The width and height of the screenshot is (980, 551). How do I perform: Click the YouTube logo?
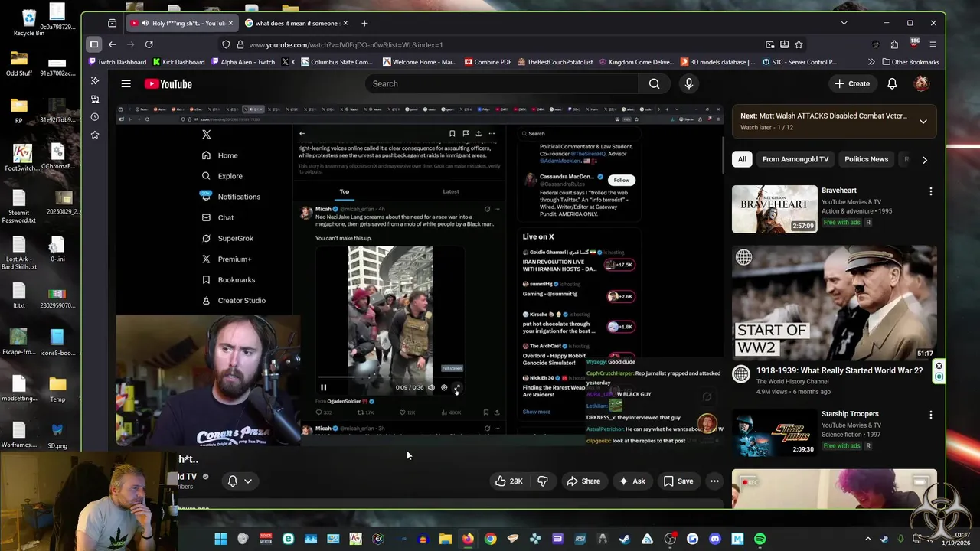click(x=168, y=84)
